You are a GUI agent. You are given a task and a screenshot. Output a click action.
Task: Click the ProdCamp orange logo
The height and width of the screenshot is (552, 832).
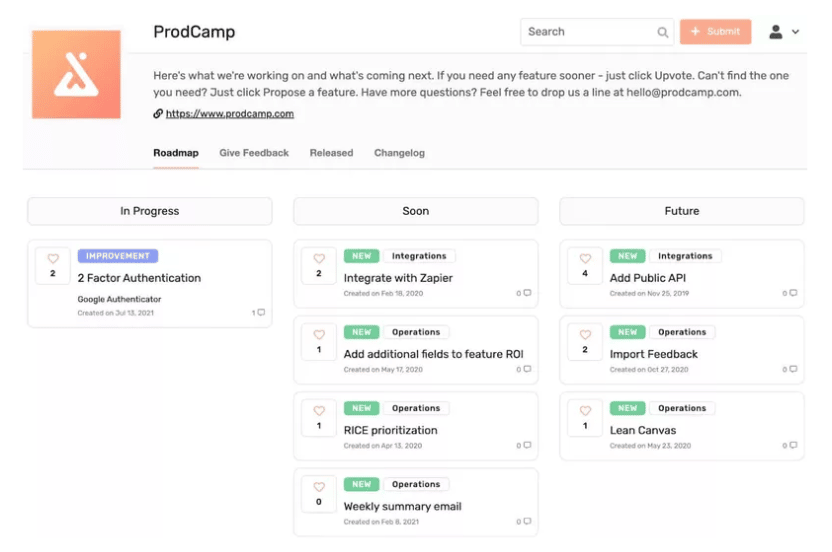76,74
